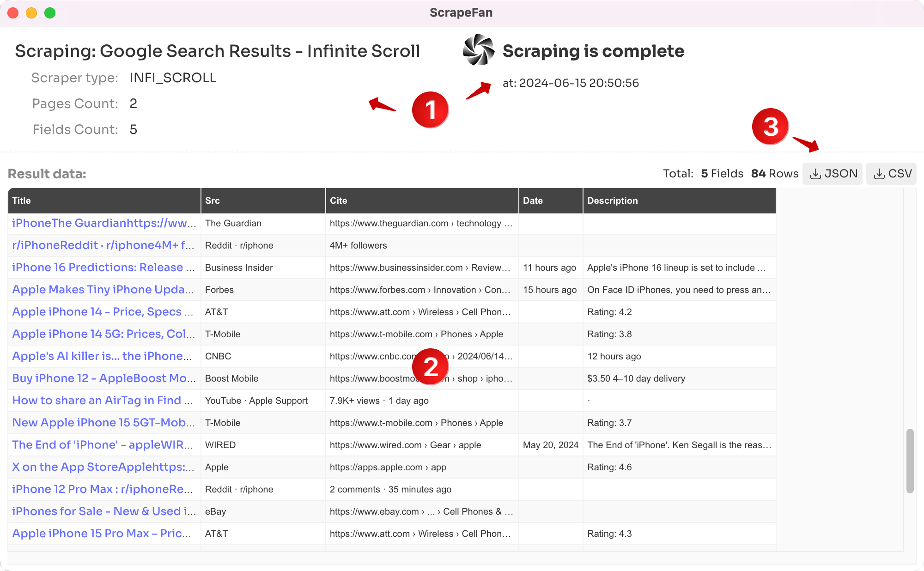The width and height of the screenshot is (924, 571).
Task: Export results as CSV
Action: point(892,174)
